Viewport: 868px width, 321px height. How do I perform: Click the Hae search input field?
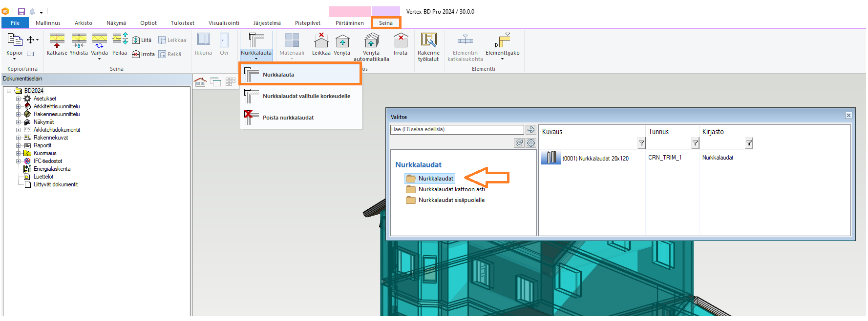tap(457, 129)
